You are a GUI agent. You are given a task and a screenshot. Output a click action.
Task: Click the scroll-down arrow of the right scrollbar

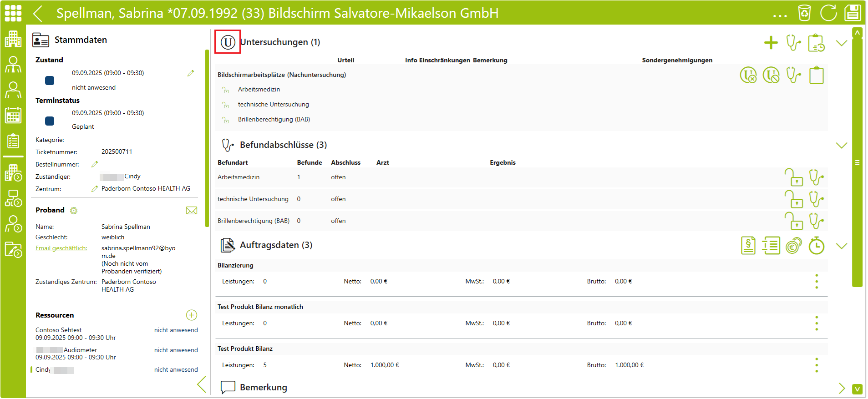click(857, 389)
